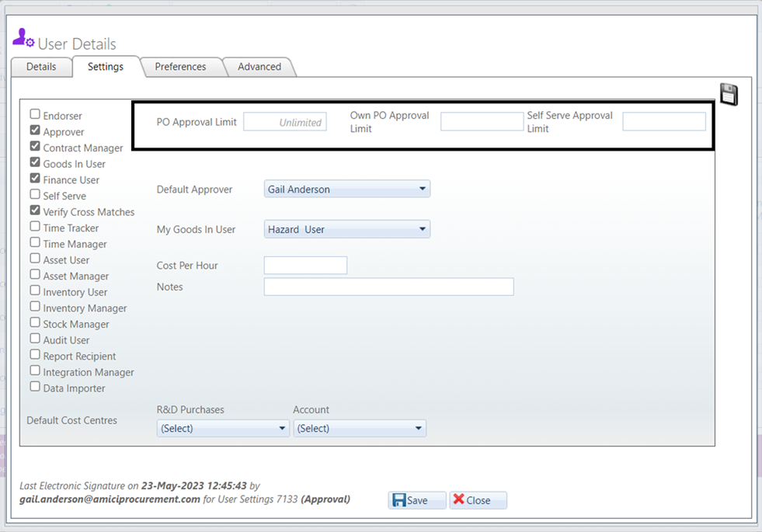Uncheck the Approver checkbox
Viewport: 762px width, 532px height.
34,130
